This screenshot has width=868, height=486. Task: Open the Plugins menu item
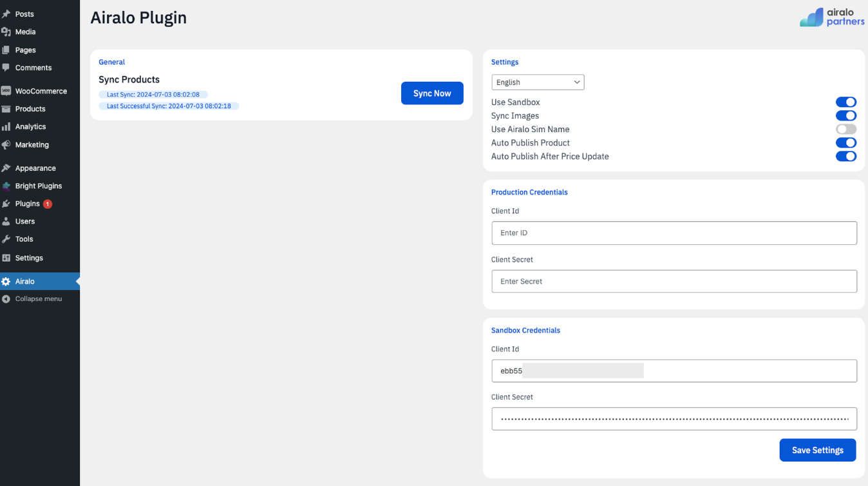tap(40, 204)
